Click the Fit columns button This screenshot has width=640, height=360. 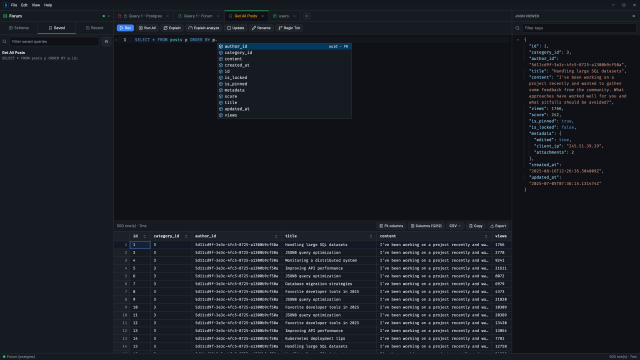(391, 226)
